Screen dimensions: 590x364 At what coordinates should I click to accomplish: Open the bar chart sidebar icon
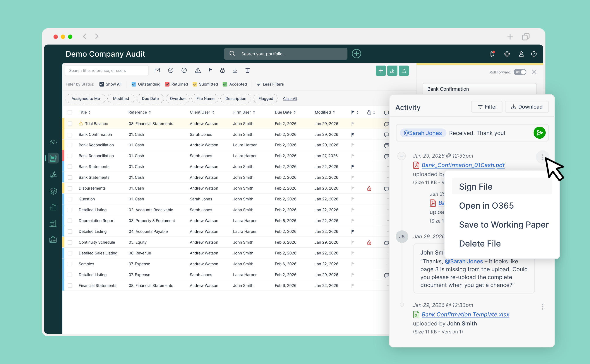[x=53, y=207]
